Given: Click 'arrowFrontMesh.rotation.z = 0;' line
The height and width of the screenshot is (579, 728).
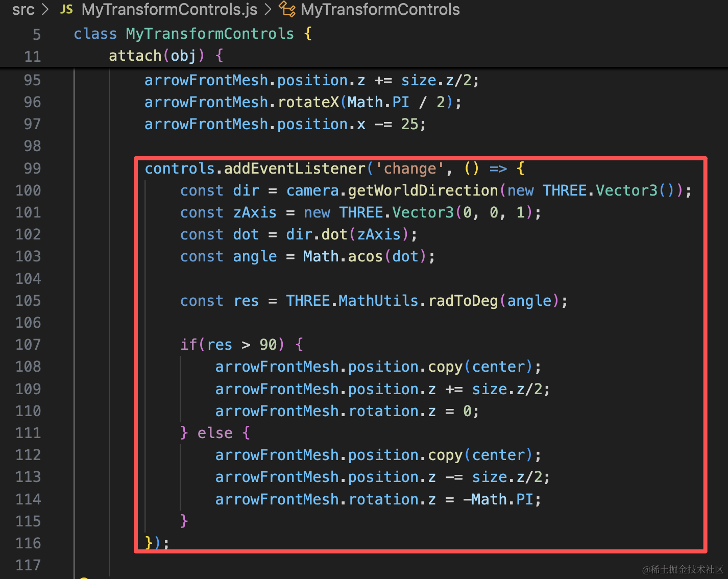Looking at the screenshot, I should (x=347, y=411).
